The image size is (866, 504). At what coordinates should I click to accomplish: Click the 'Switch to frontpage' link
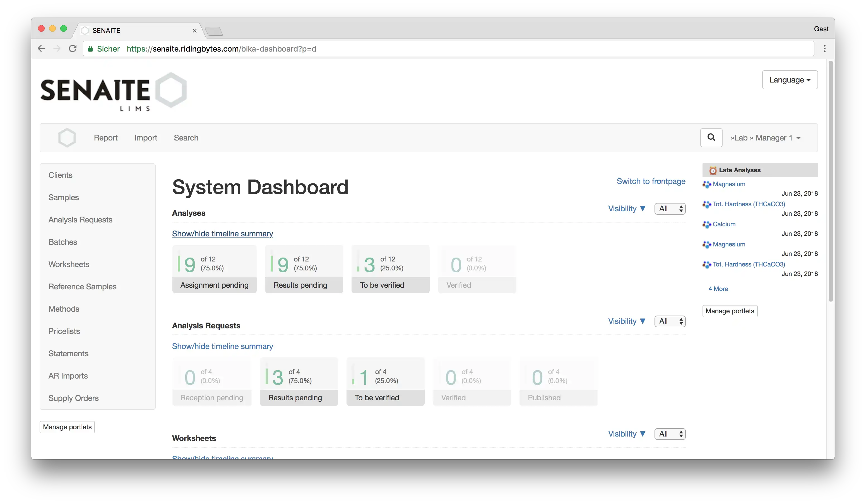pyautogui.click(x=651, y=181)
